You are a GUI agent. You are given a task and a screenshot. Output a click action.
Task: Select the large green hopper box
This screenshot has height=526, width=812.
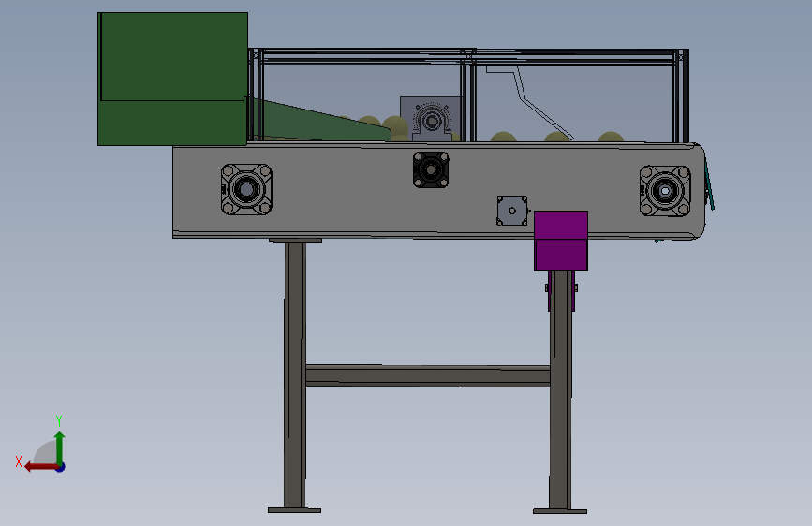tap(172, 79)
